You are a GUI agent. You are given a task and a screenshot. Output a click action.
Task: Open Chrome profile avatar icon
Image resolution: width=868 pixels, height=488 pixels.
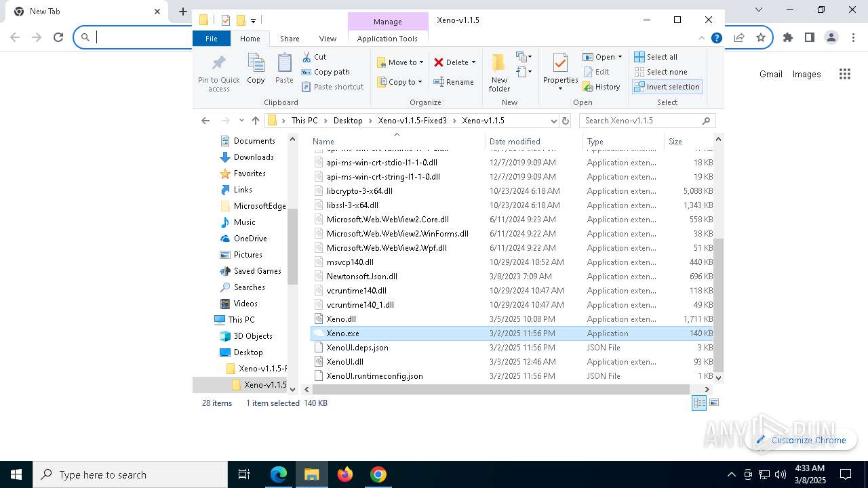[831, 37]
